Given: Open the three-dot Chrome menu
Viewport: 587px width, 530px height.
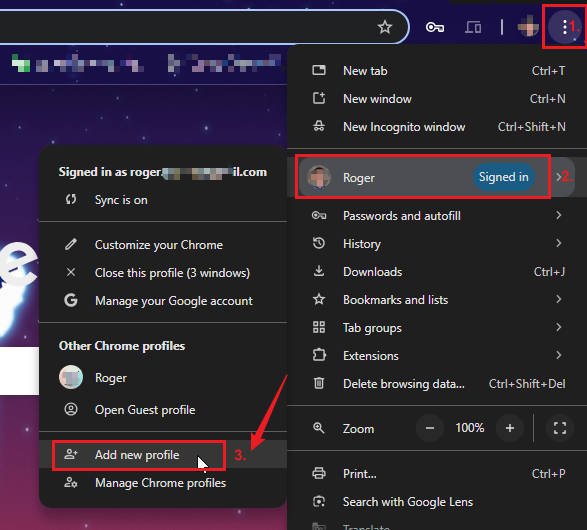Looking at the screenshot, I should click(x=565, y=27).
